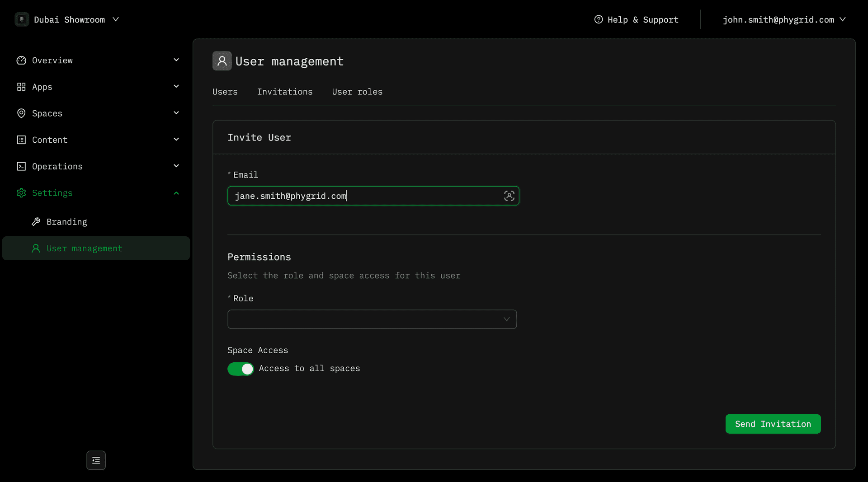Switch to the Invitations tab
The image size is (868, 482).
coord(285,92)
